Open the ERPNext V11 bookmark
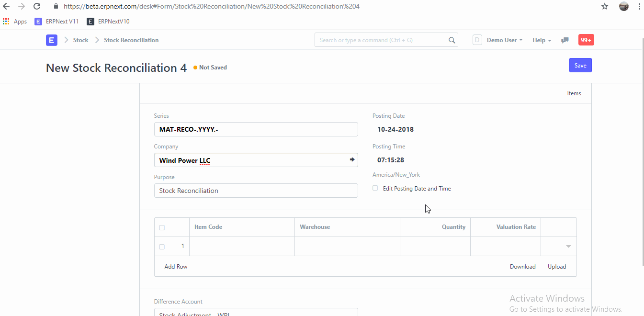Image resolution: width=644 pixels, height=316 pixels. click(56, 21)
